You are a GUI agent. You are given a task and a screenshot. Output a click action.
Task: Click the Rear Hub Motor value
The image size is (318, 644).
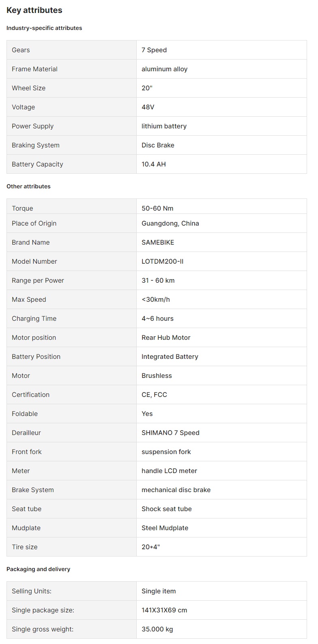[x=166, y=337]
